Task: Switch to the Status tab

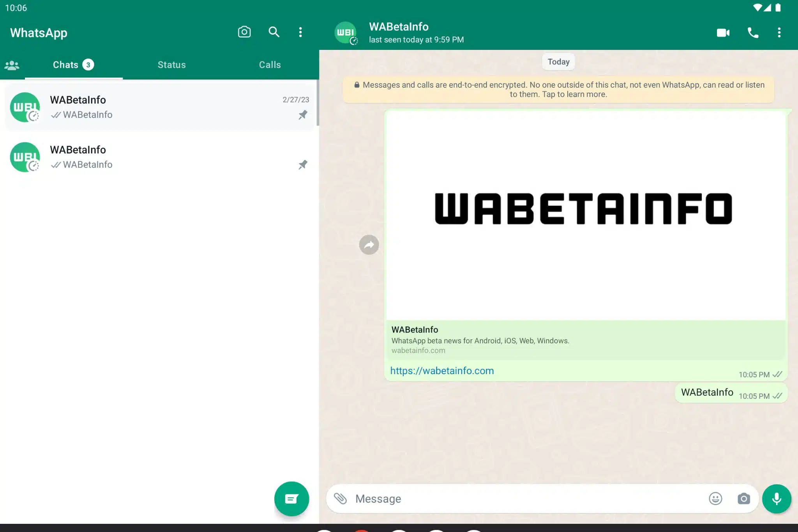Action: [171, 65]
